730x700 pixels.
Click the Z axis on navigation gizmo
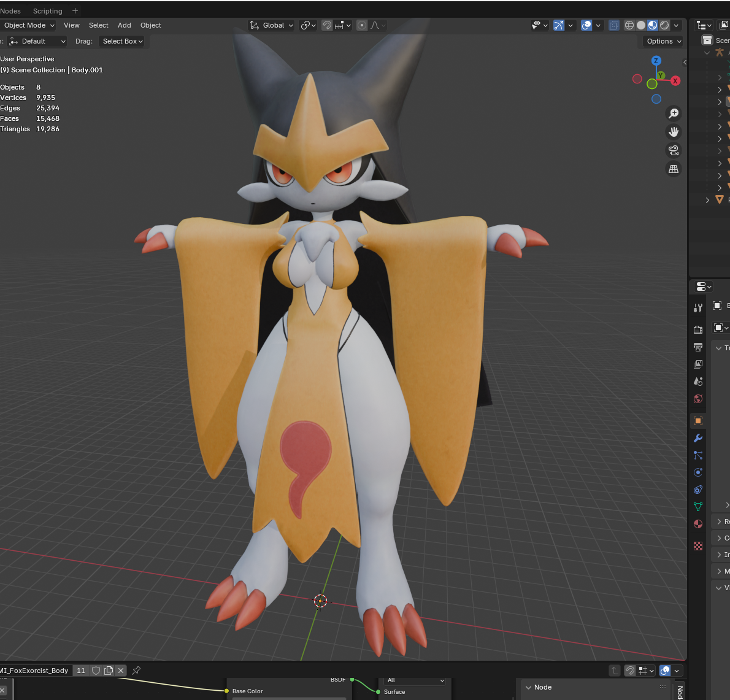(x=656, y=61)
